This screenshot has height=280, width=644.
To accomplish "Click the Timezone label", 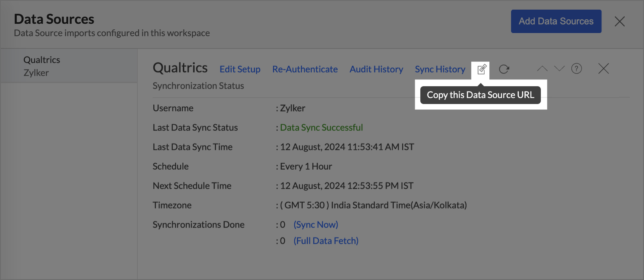I will (172, 205).
